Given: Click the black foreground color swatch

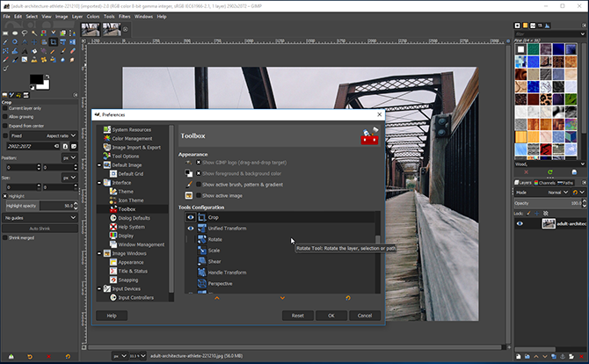Looking at the screenshot, I should [36, 80].
